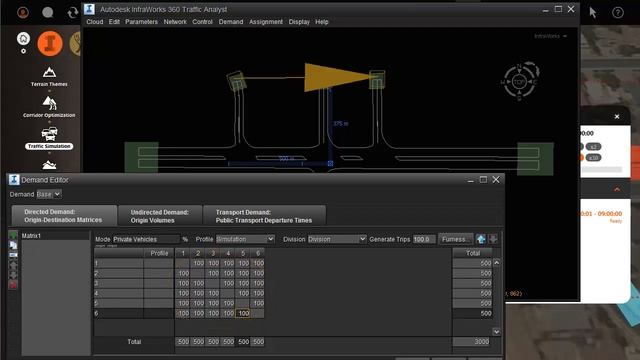Viewport: 640px width, 360px height.
Task: Click the copy matrix icon
Action: pos(13,245)
